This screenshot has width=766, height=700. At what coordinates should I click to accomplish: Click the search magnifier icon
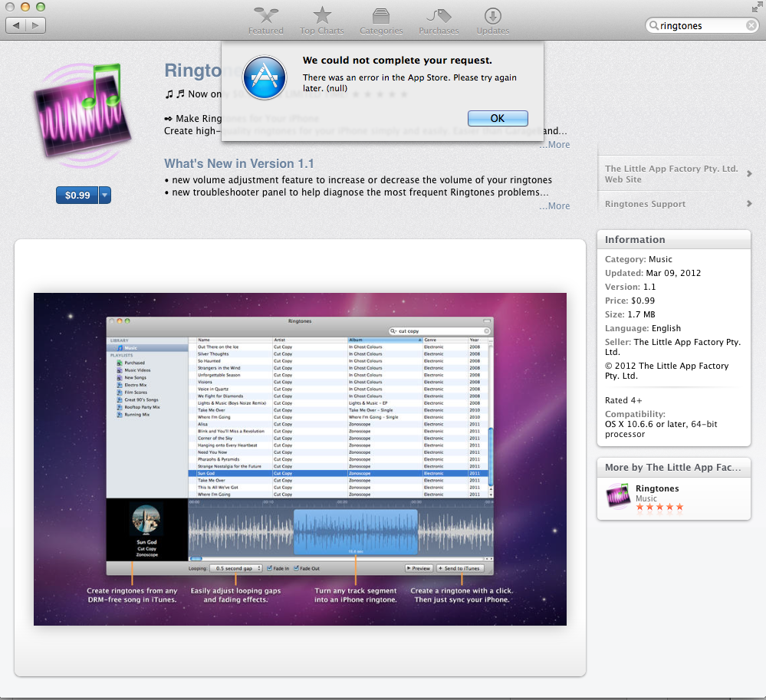pos(653,25)
